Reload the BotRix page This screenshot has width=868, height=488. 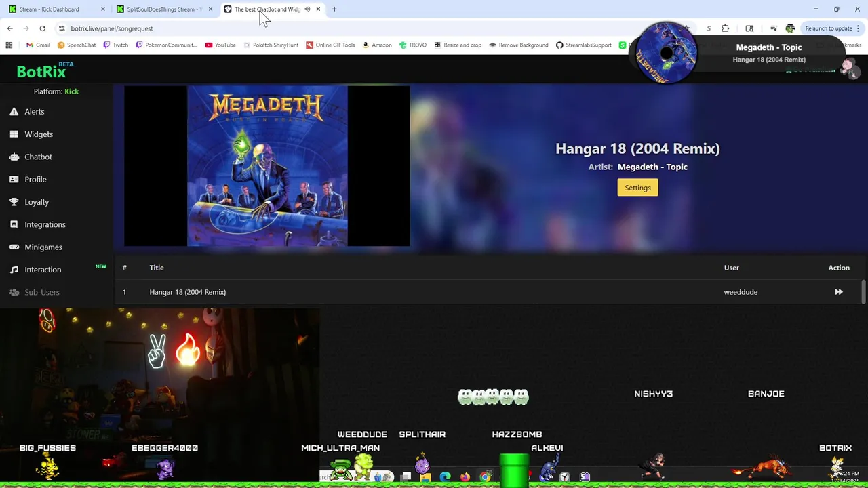42,28
